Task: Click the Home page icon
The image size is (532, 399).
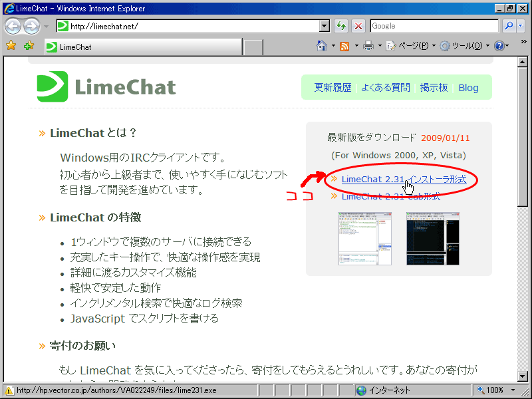Action: click(x=322, y=45)
